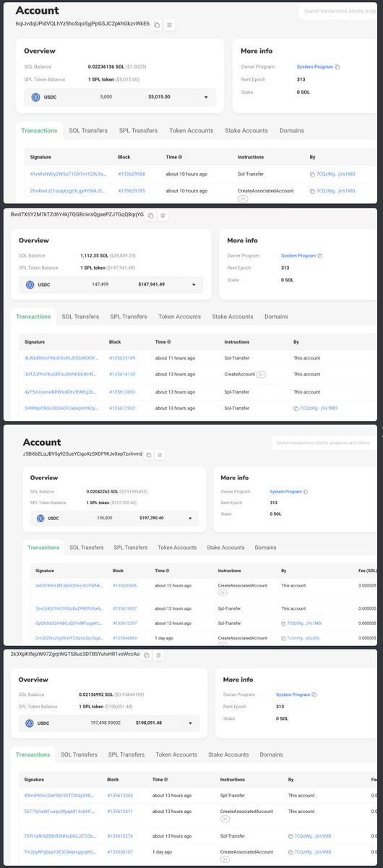Copy signer address in block #135612276 row
This screenshot has width=383, height=868.
pyautogui.click(x=291, y=836)
